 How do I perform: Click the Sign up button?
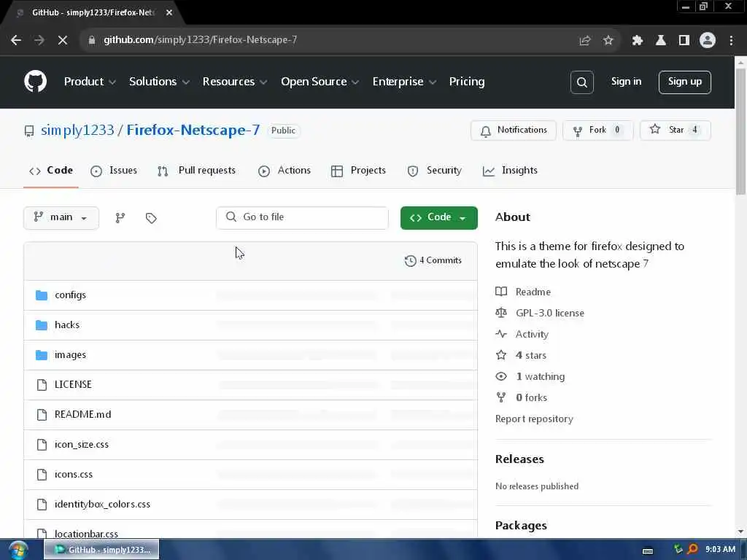point(684,82)
